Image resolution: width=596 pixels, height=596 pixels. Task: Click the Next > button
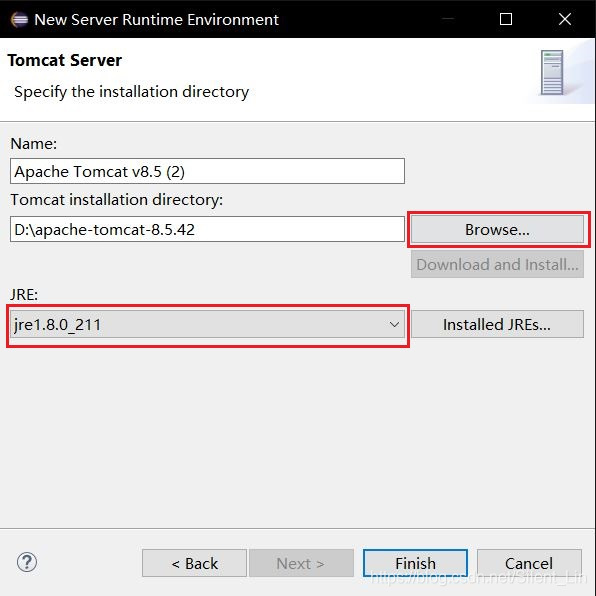[x=301, y=563]
